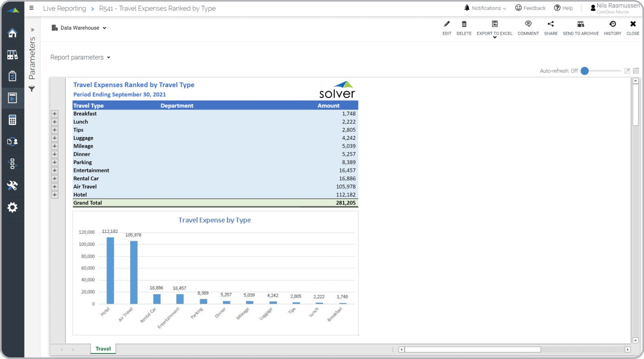Send report to archive
Viewport: 644px width, 359px height.
[x=581, y=25]
